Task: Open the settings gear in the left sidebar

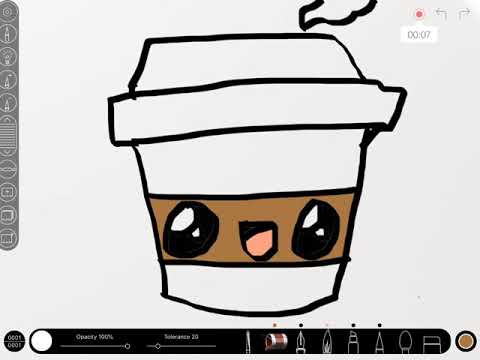Action: point(7,13)
